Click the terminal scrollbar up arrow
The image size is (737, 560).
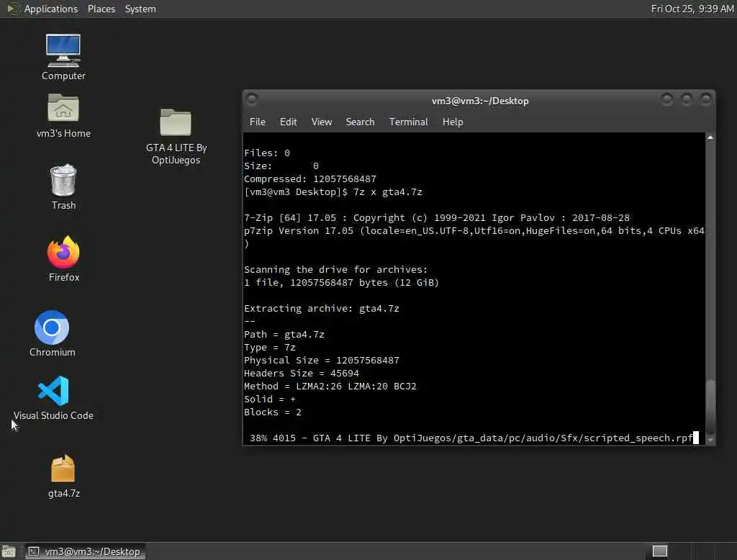click(710, 137)
